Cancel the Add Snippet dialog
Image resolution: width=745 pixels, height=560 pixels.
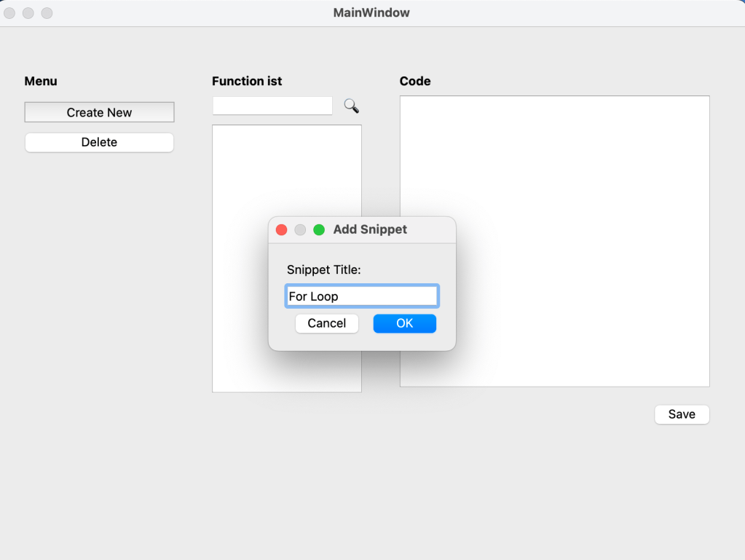point(326,323)
